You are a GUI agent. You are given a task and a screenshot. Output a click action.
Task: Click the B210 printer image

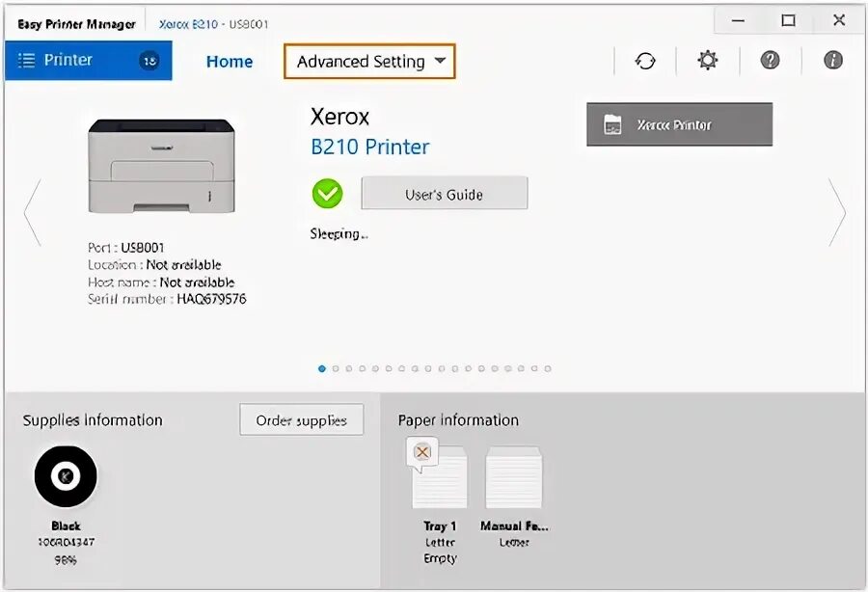point(161,166)
